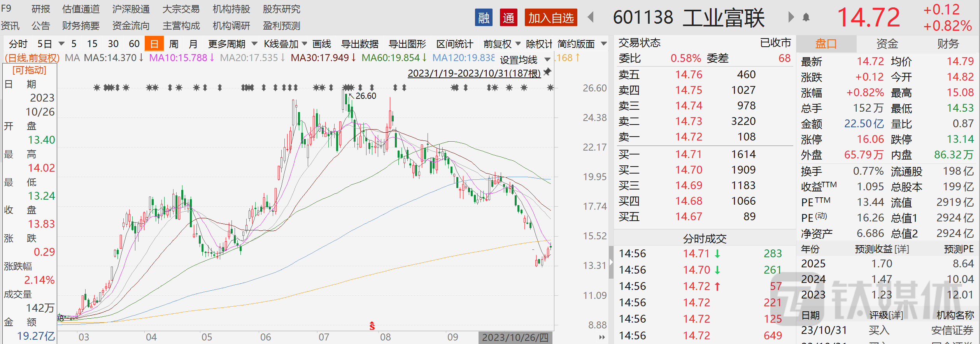Go to next stock with right arrow
Viewport: 980px width, 344px height.
[790, 18]
